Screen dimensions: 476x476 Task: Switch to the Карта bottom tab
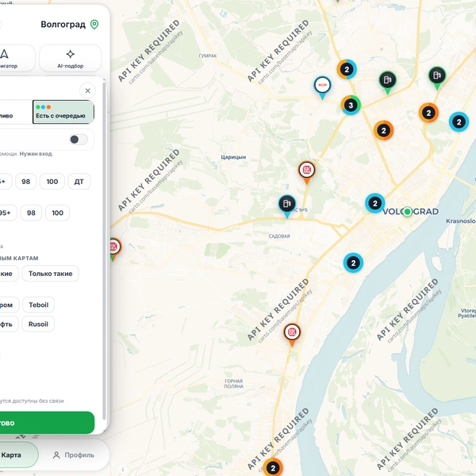pos(17,455)
